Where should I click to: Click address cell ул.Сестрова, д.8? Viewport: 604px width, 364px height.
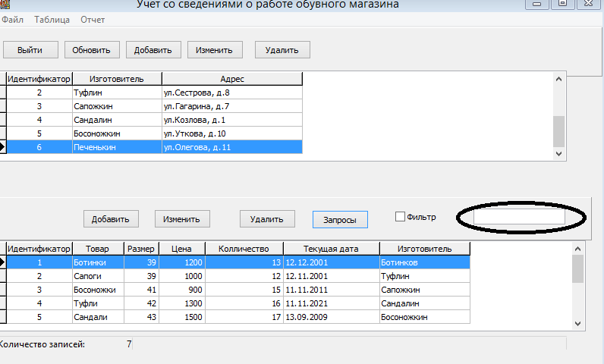(x=232, y=93)
